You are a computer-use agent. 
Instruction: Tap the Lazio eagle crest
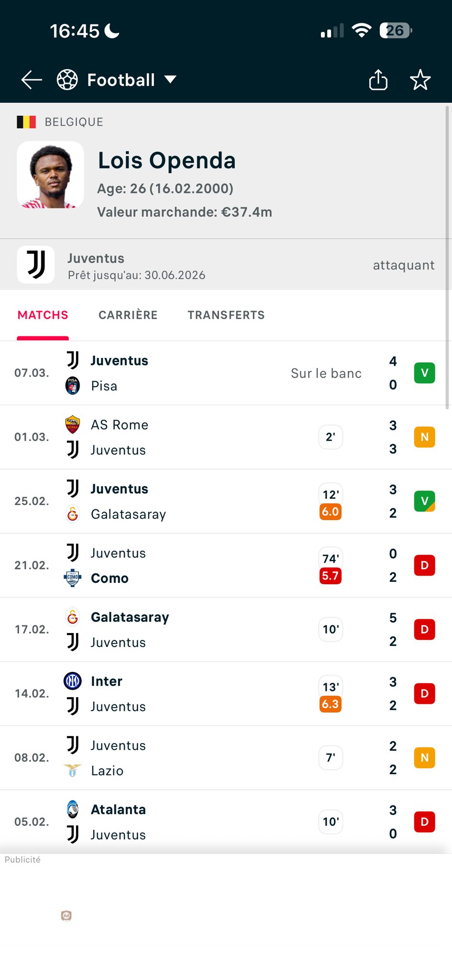click(73, 770)
